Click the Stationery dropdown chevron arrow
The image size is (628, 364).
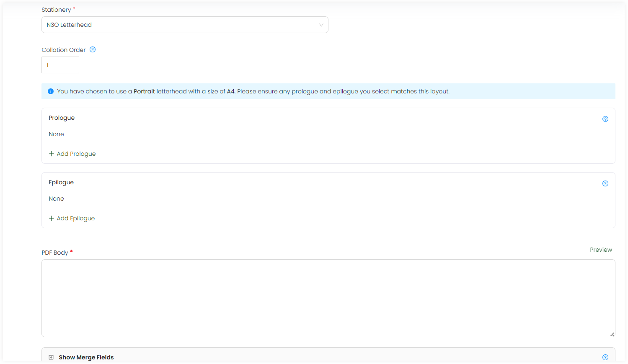coord(321,25)
